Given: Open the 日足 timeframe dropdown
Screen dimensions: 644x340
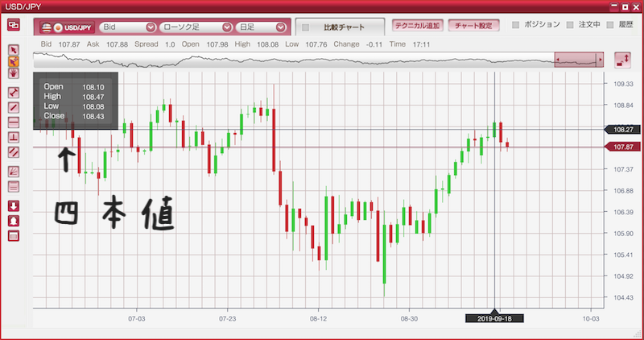Looking at the screenshot, I should (260, 27).
